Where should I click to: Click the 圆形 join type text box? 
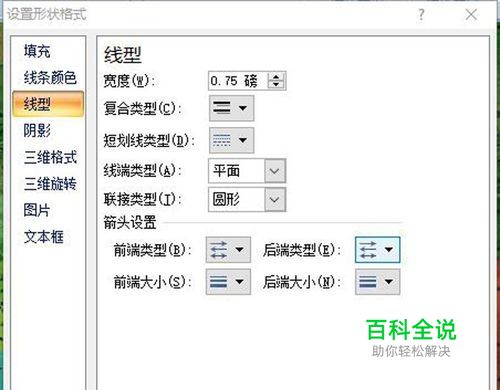[x=237, y=200]
